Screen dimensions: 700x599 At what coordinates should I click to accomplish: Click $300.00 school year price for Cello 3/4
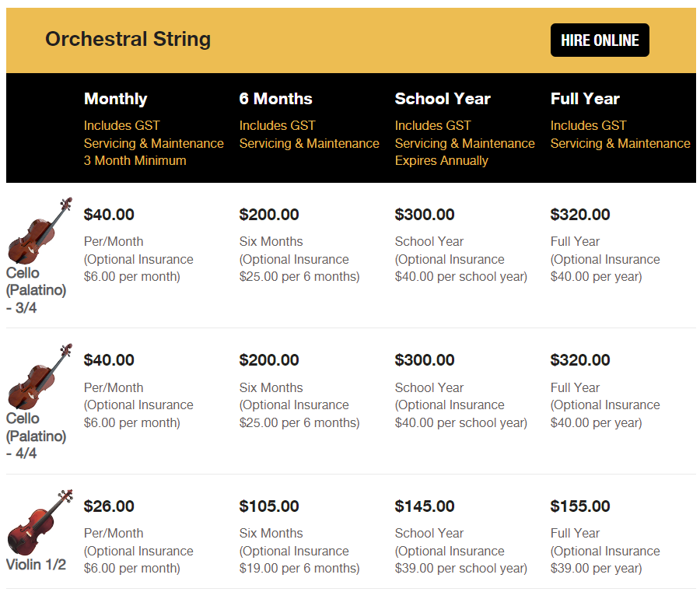(x=425, y=215)
